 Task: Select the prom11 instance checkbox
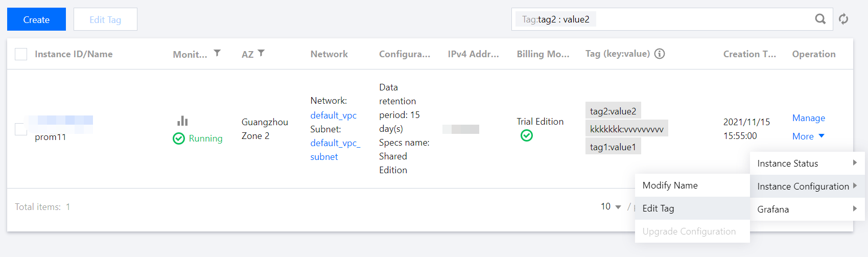click(20, 129)
